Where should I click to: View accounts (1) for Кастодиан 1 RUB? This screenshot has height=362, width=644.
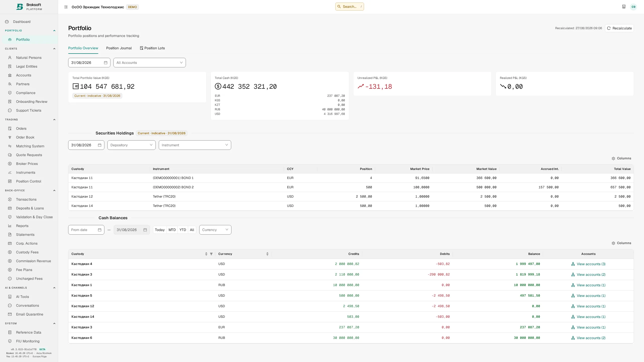click(x=588, y=285)
